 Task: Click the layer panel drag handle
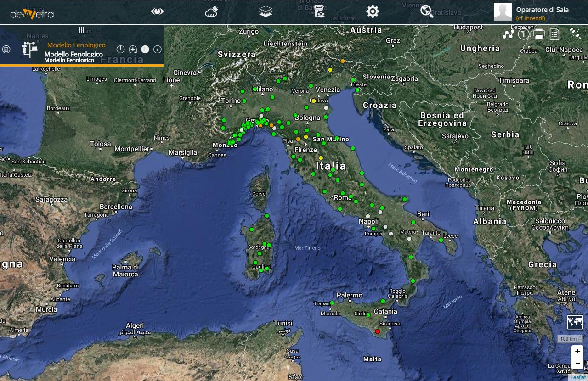82,30
